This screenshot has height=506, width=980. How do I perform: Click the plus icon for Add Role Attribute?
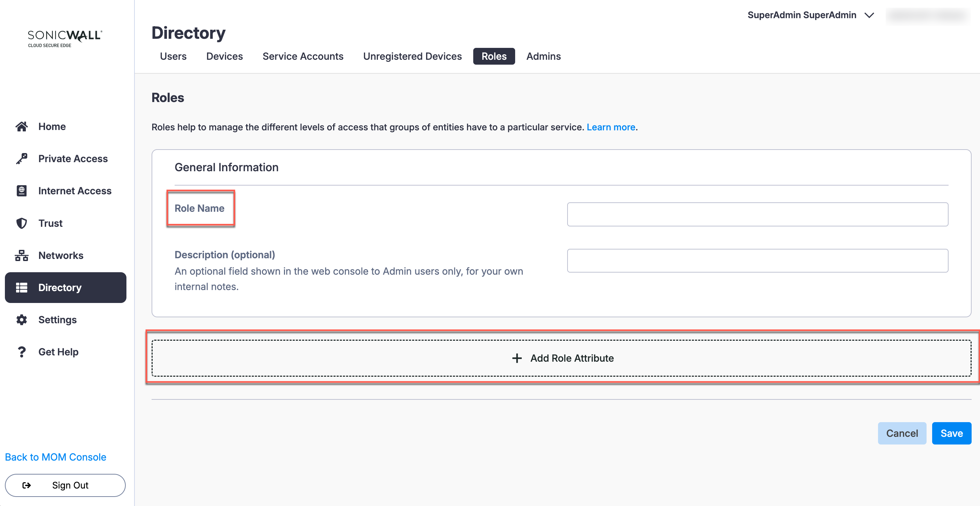click(x=517, y=358)
